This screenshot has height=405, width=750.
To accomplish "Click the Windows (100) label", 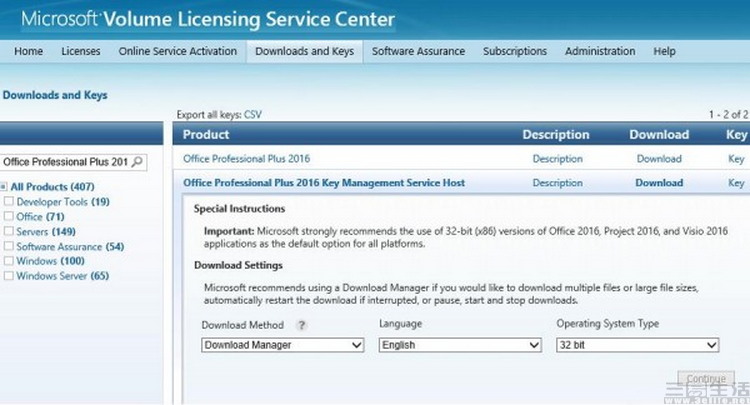I will pos(50,261).
